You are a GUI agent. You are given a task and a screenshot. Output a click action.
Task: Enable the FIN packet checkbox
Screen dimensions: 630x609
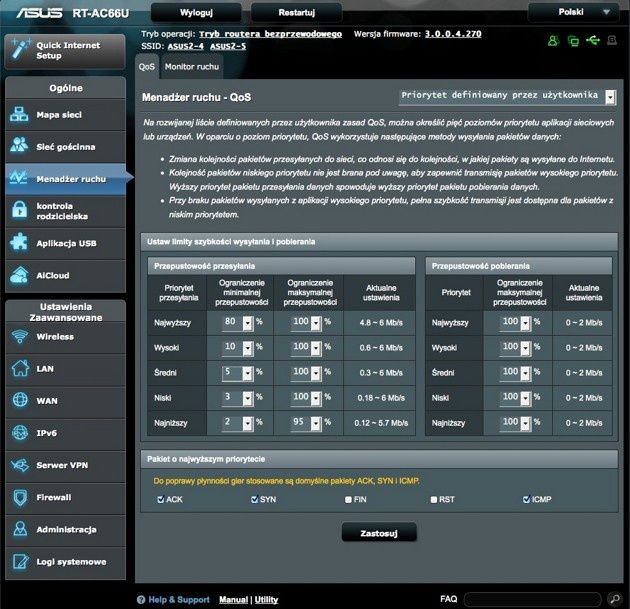(348, 500)
